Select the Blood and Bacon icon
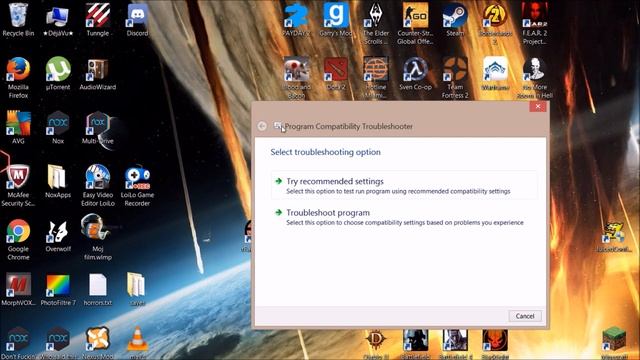 point(296,78)
